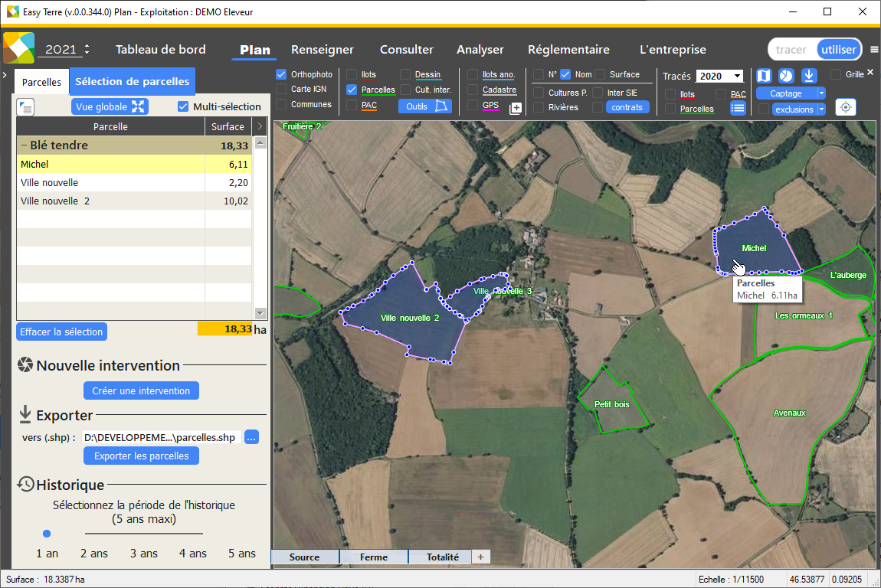
Task: Open the Renseigner menu
Action: (x=322, y=50)
